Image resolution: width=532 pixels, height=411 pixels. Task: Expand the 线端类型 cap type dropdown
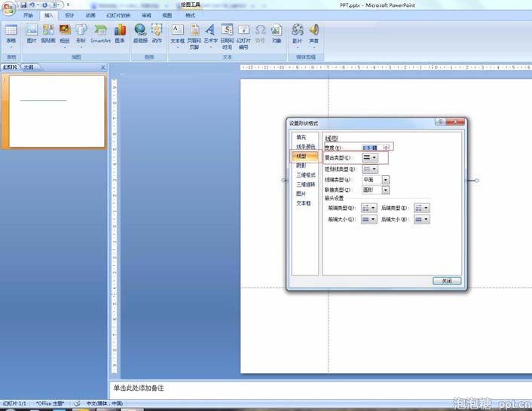pyautogui.click(x=386, y=180)
